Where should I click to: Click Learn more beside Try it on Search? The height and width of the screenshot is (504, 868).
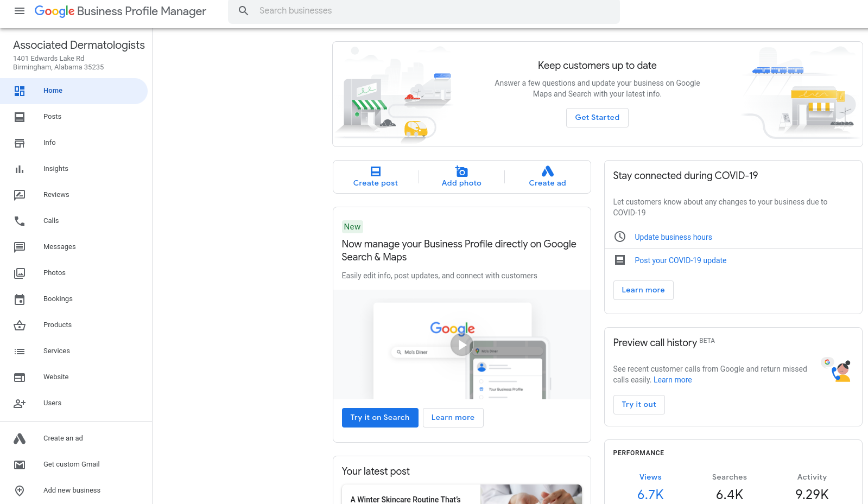(x=453, y=418)
